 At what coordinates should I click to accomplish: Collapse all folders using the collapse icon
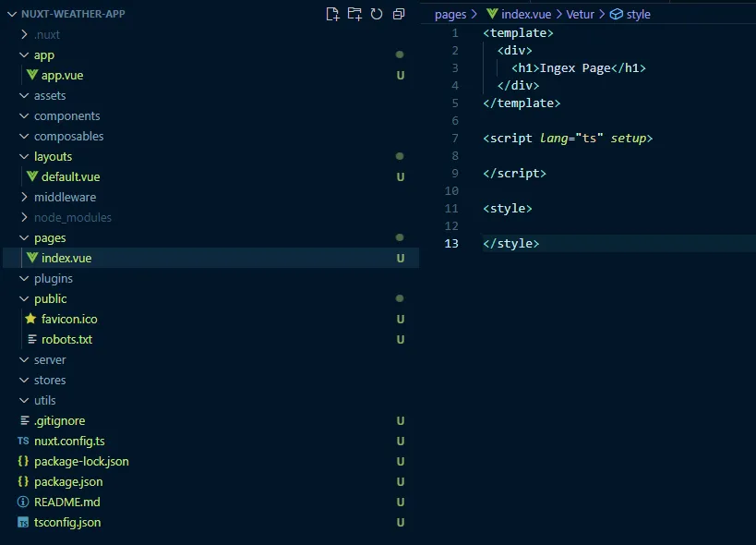[399, 14]
